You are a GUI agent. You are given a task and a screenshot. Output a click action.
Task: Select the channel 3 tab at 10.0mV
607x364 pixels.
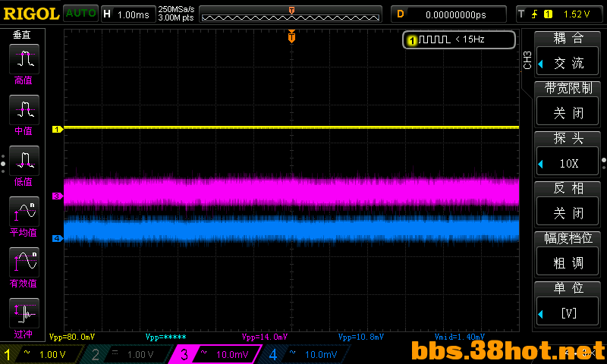[x=217, y=354]
